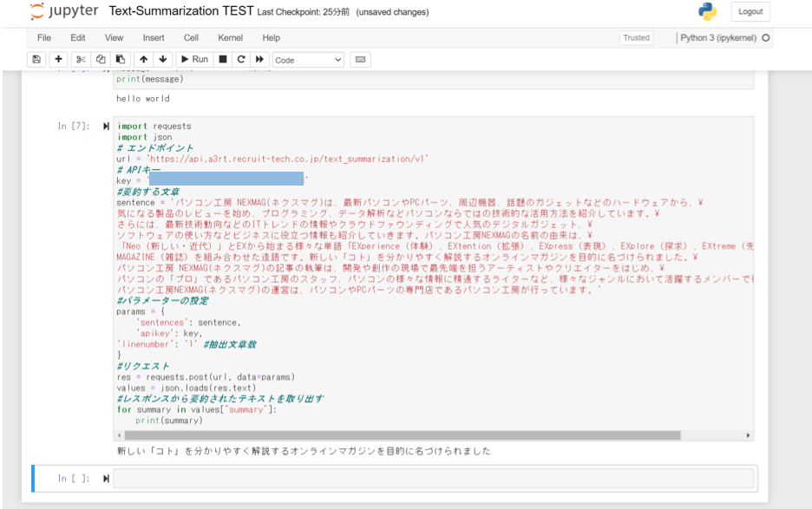Click the Logout button
This screenshot has height=509, width=812.
point(750,11)
